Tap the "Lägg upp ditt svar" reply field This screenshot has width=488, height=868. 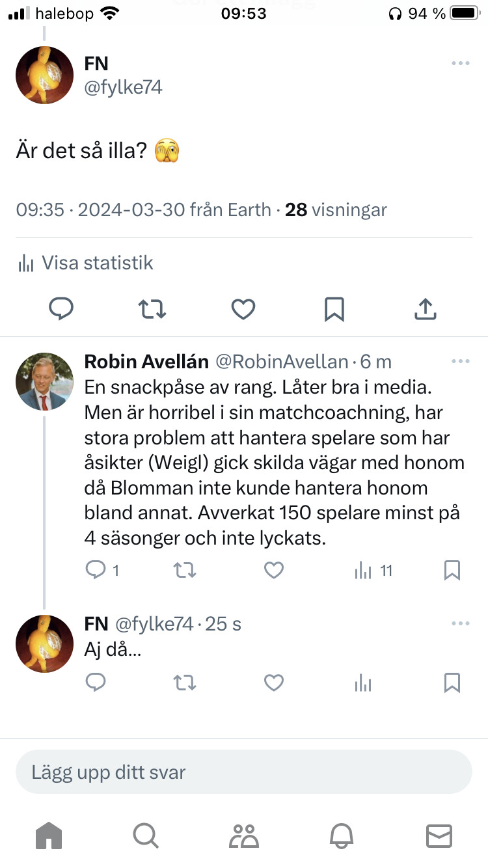243,772
